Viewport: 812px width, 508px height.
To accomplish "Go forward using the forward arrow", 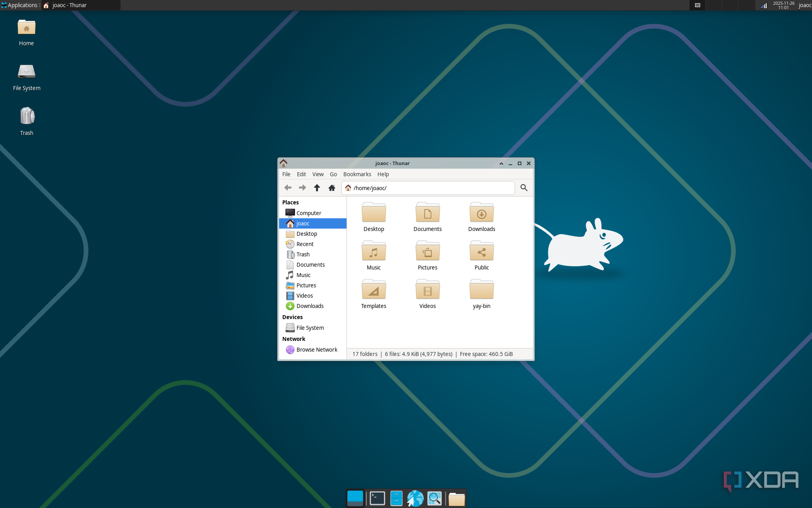I will coord(302,188).
